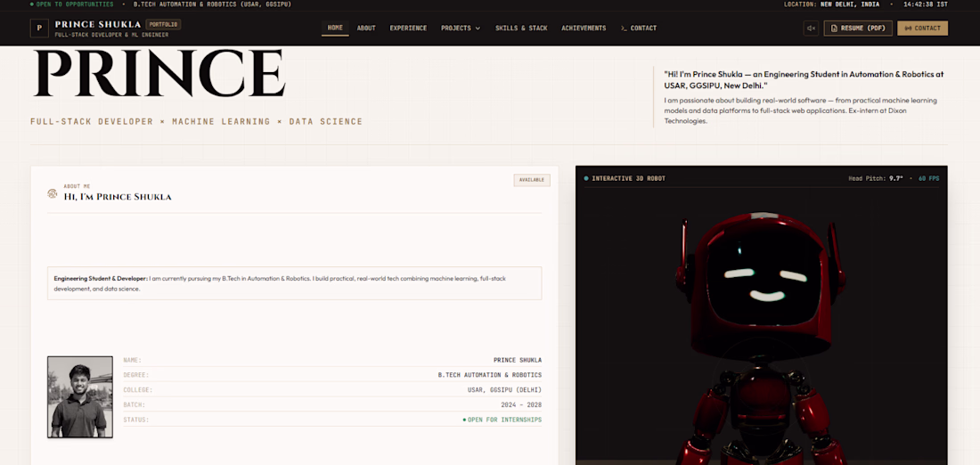980x465 pixels.
Task: Click the 'B.Tech Automation & Robotics' degree value
Action: pos(489,375)
